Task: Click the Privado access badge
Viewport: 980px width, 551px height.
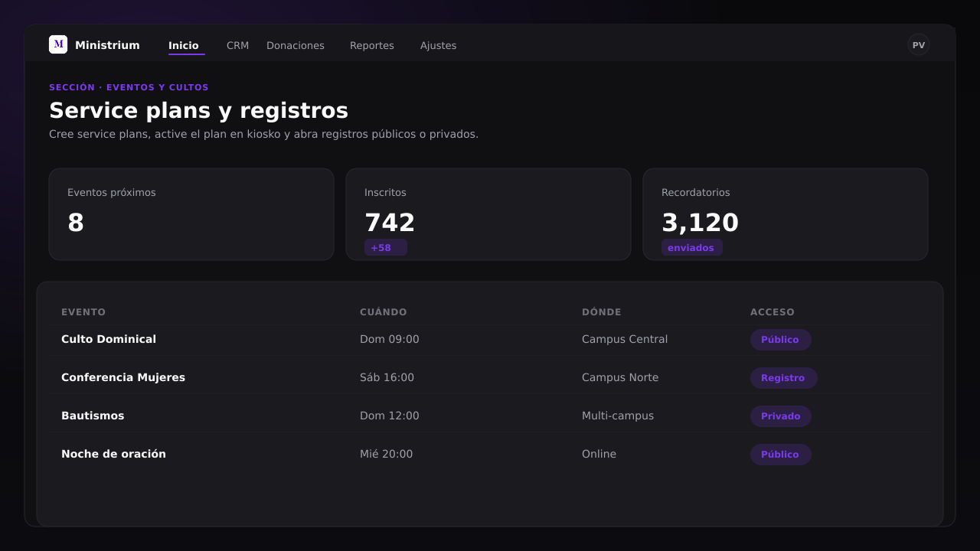Action: (x=780, y=416)
